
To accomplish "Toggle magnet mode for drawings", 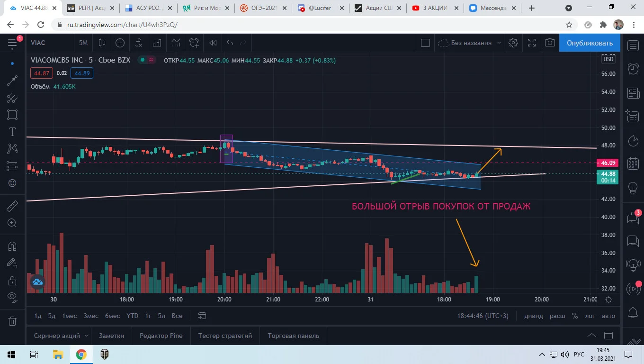I will 12,246.
